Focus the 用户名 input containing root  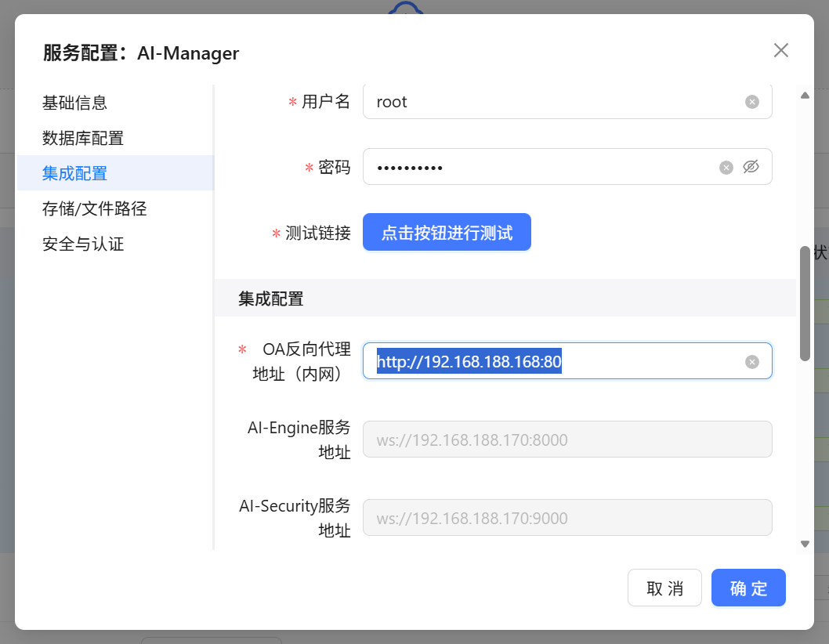pos(548,102)
